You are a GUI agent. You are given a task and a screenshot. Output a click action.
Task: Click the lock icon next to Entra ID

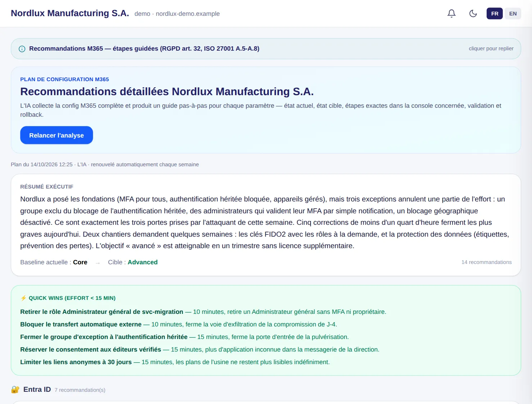click(15, 390)
